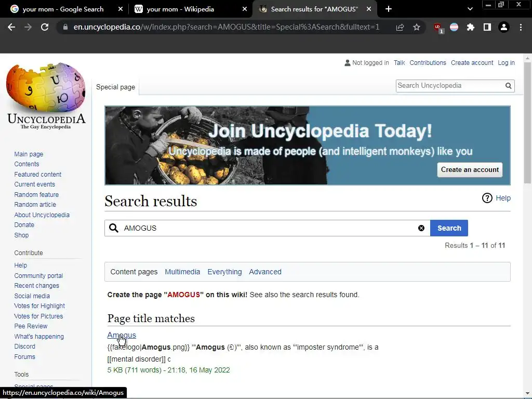Viewport: 532px width, 399px height.
Task: Switch to Everything search results
Action: (224, 272)
